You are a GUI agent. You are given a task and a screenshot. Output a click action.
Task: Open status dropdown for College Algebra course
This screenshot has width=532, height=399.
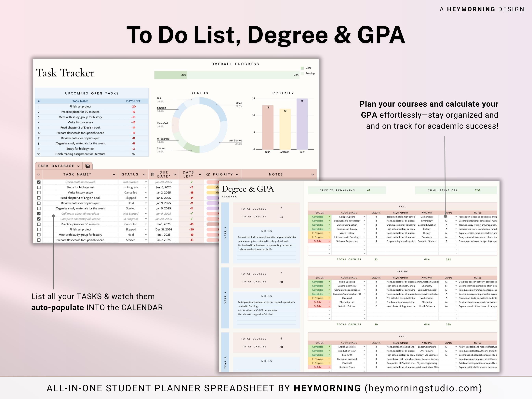(329, 217)
